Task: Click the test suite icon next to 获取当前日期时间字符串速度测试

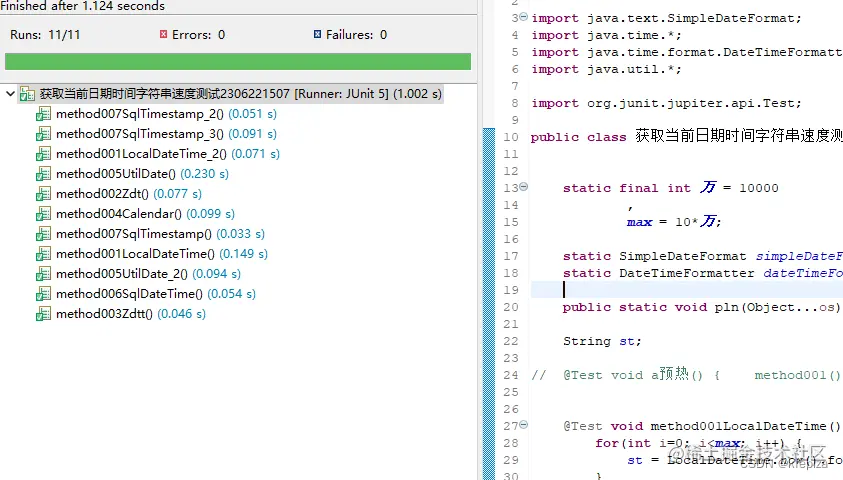Action: tap(27, 94)
